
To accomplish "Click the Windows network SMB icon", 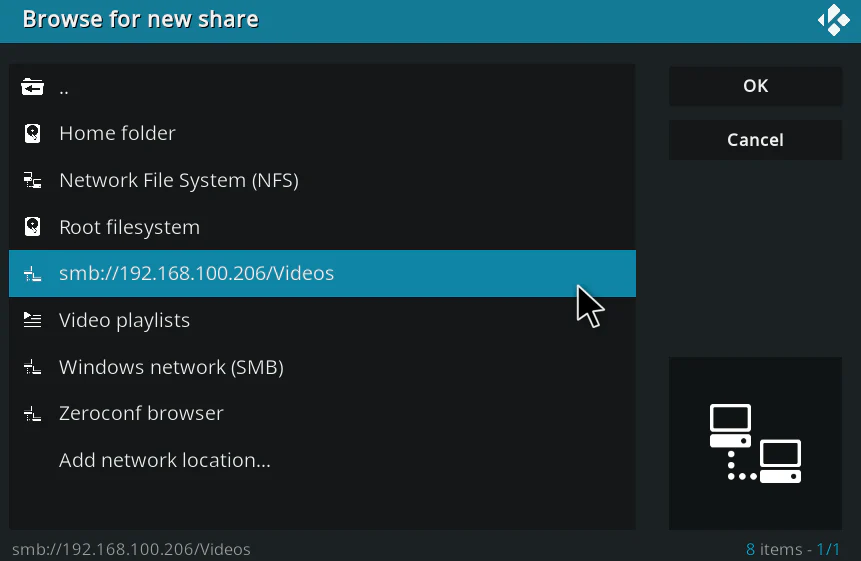I will 33,368.
